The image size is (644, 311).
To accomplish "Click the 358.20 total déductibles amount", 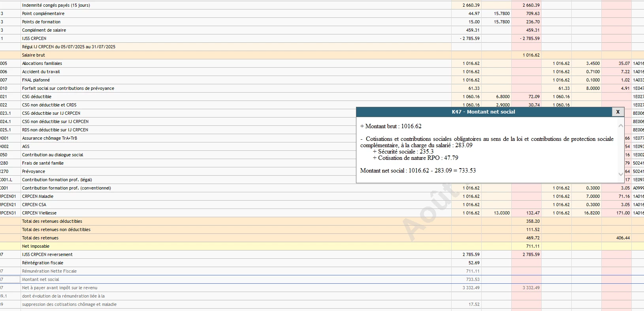I will coord(533,221).
